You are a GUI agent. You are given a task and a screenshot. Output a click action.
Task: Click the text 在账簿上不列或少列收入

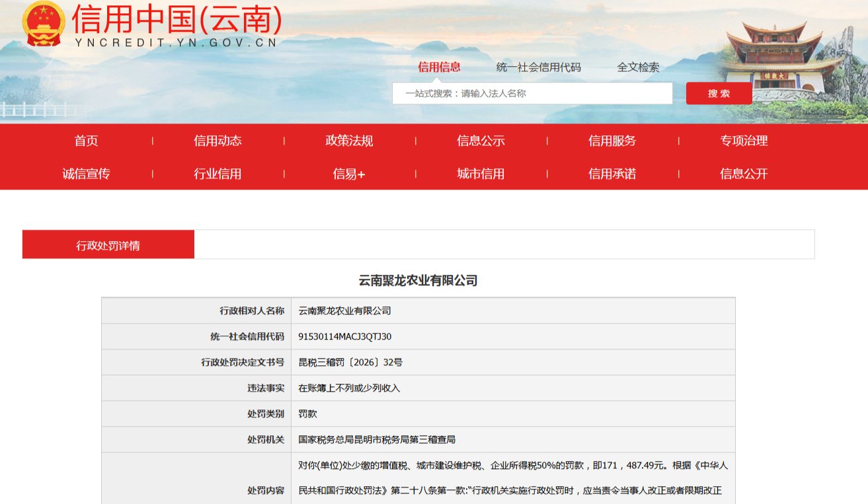(x=349, y=388)
